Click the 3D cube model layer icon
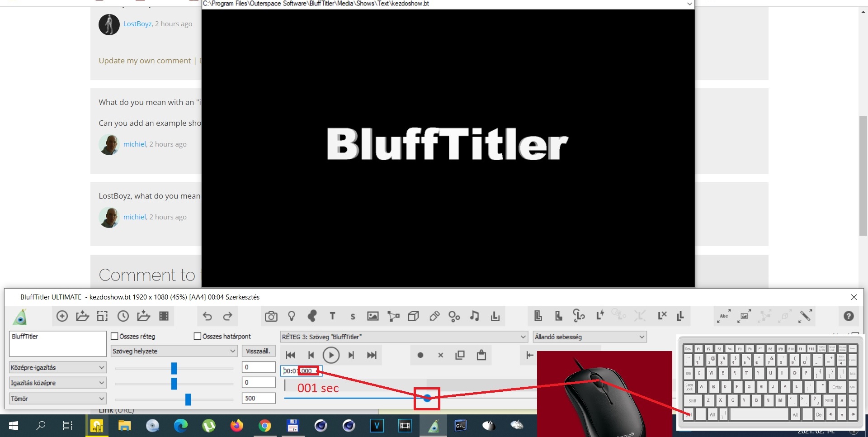This screenshot has height=437, width=868. (414, 316)
